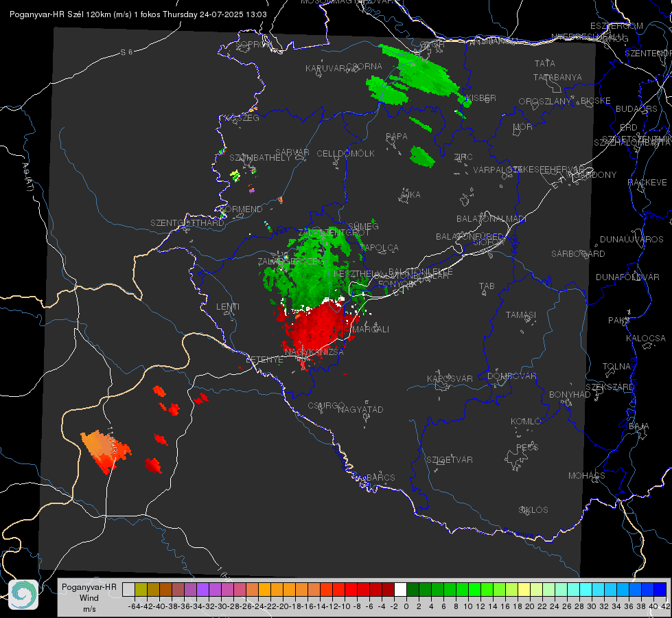
Task: Click the LETENYE town label
Action: coord(264,360)
